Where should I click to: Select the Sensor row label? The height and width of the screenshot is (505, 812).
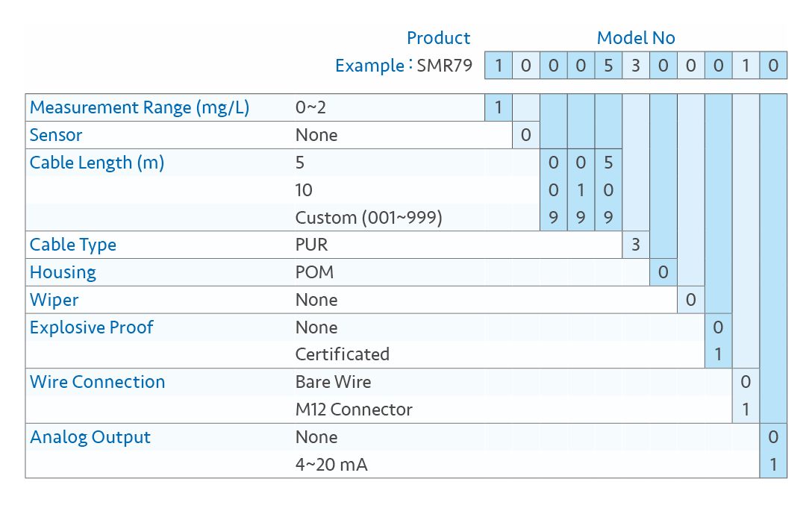tap(56, 135)
